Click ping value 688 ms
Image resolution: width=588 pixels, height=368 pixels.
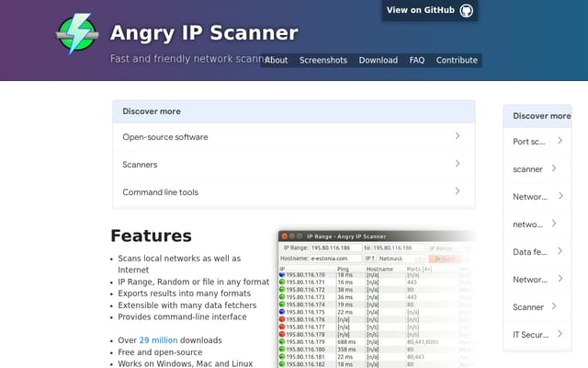(346, 341)
